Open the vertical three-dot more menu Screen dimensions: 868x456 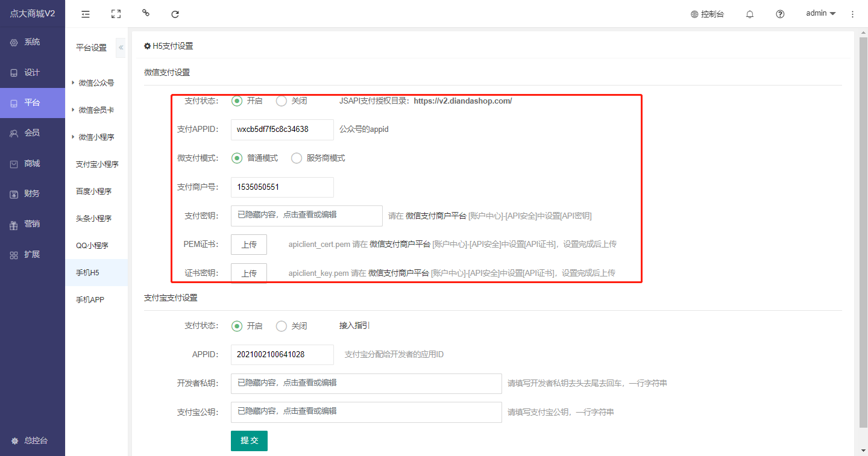tap(852, 14)
